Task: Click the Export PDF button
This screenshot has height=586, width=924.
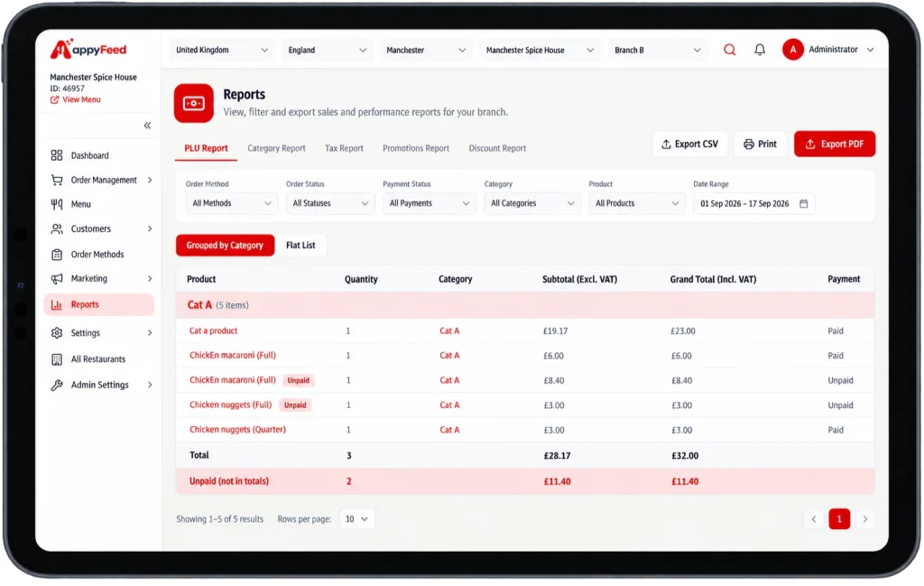Action: coord(835,144)
